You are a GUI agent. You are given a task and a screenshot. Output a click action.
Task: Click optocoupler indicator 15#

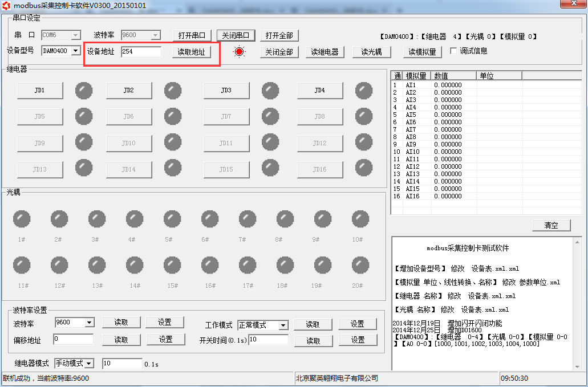(172, 265)
